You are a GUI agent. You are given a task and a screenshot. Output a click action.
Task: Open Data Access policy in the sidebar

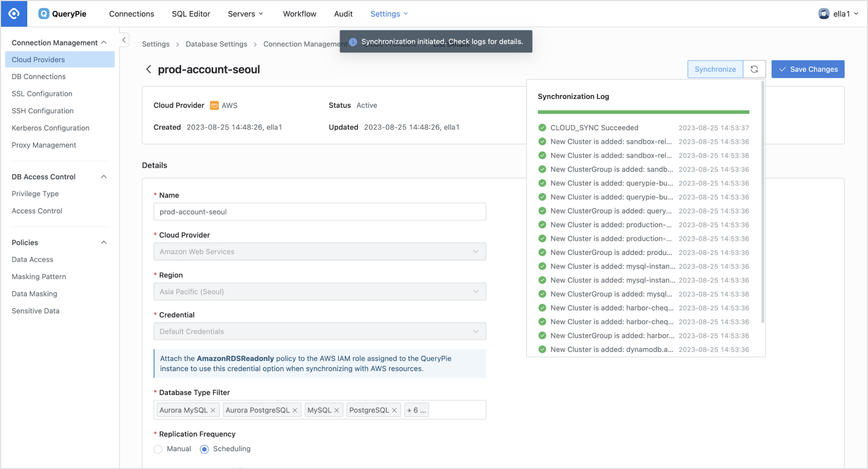click(33, 260)
